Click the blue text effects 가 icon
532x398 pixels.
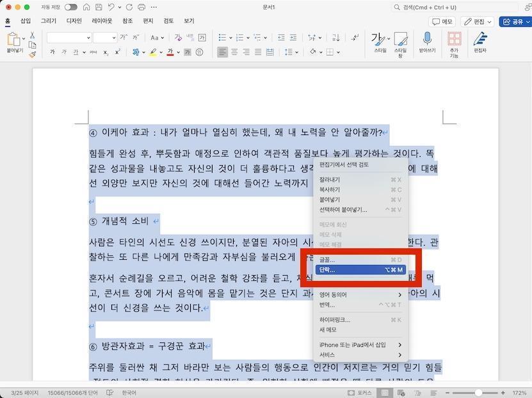click(x=136, y=52)
